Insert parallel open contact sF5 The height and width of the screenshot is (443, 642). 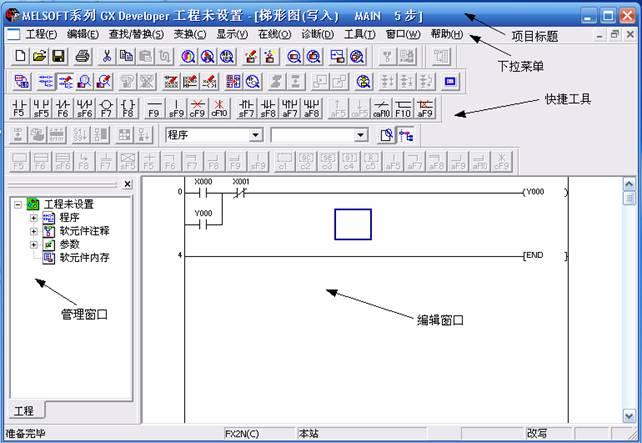point(41,108)
